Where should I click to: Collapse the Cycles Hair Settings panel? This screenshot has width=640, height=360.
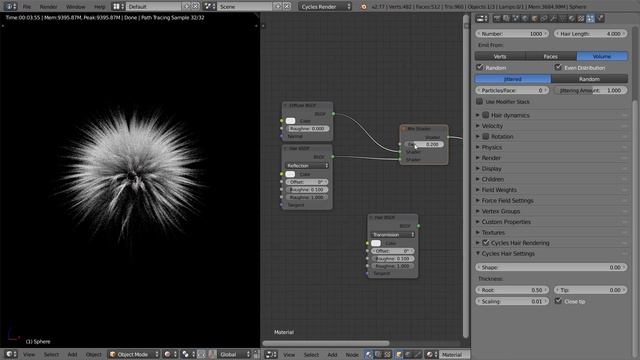click(x=508, y=253)
